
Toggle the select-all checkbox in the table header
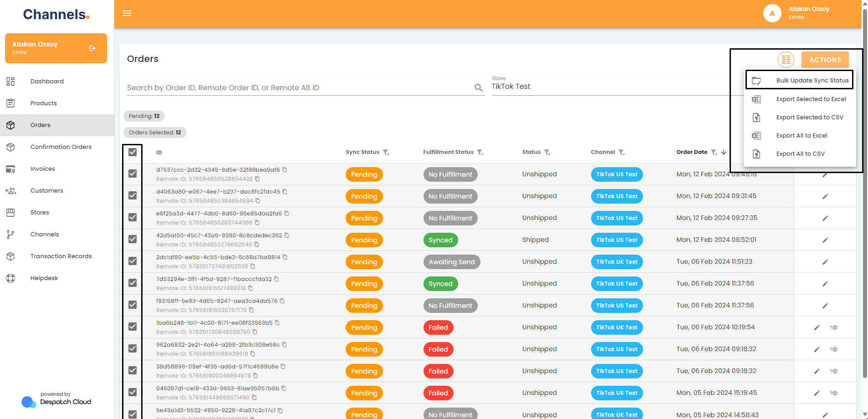pyautogui.click(x=133, y=152)
